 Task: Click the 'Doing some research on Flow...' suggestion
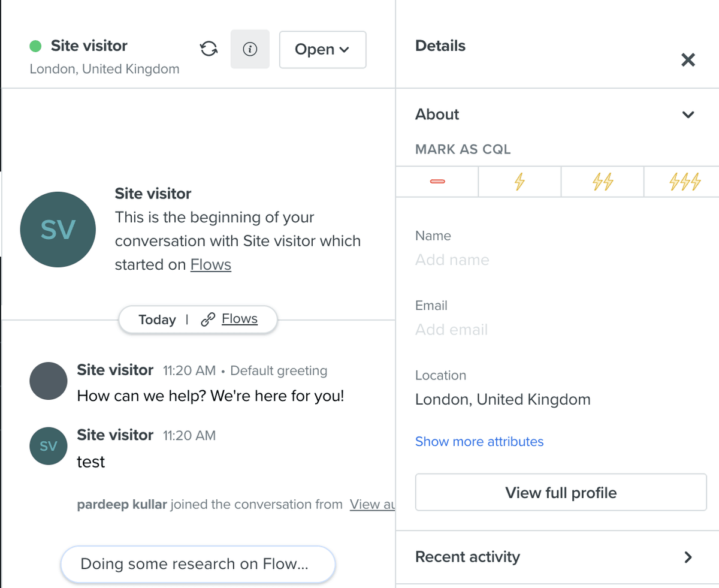pos(198,564)
